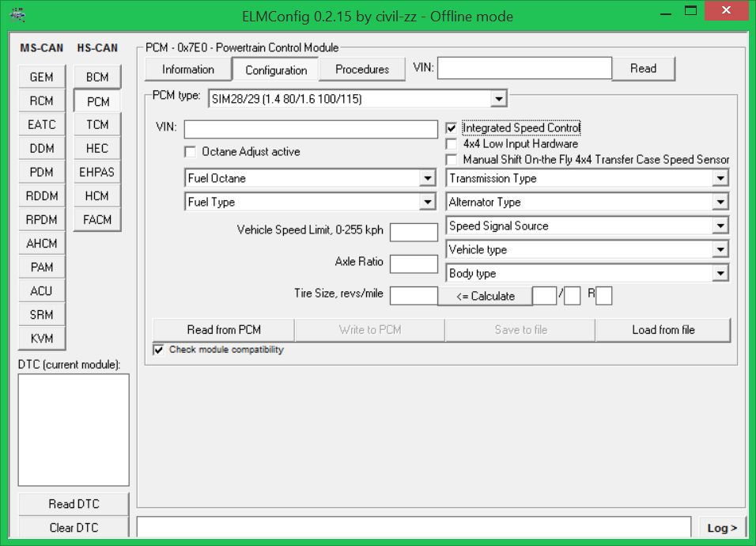Tick the 4x4 Low Input Hardware box
756x546 pixels.
point(452,144)
